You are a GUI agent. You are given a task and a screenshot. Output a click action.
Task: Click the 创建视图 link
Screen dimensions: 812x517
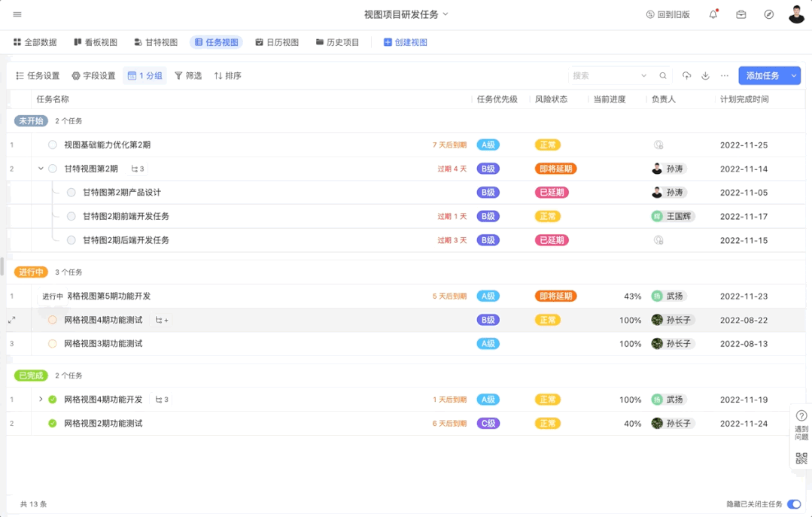406,43
